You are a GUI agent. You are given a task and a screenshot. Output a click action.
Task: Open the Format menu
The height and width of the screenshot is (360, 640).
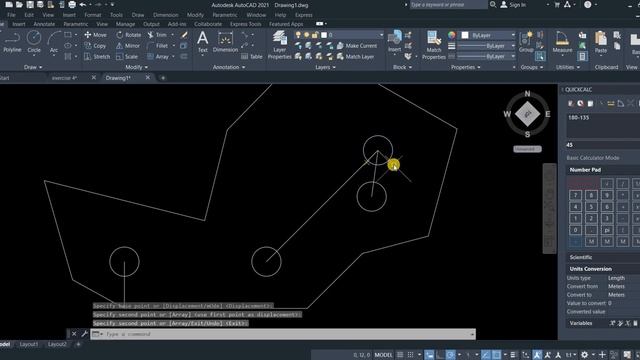tap(93, 15)
